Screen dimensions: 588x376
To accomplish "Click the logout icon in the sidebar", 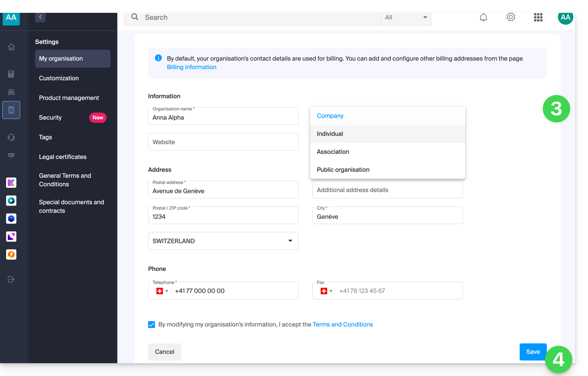I will coord(12,279).
